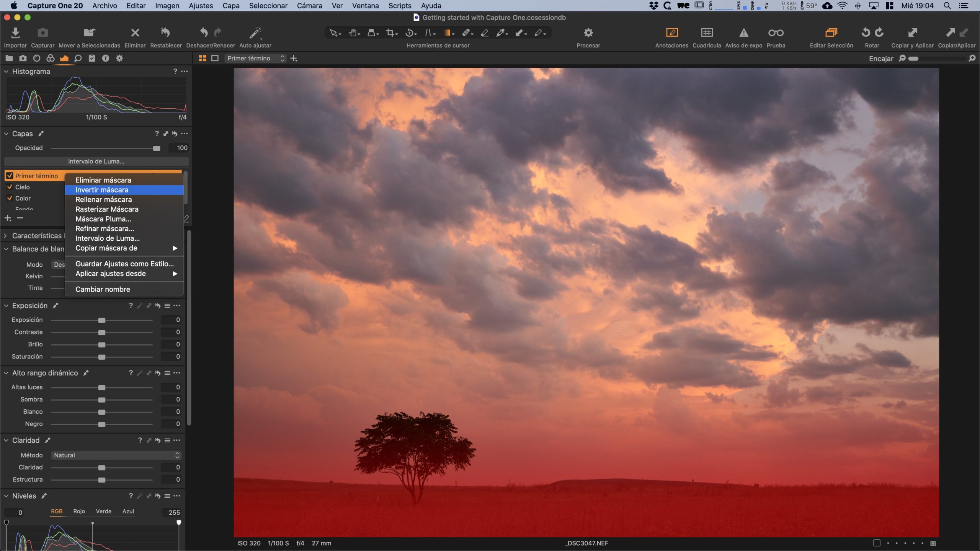The image size is (980, 551).
Task: Toggle the Anotaciones tool
Action: [672, 33]
